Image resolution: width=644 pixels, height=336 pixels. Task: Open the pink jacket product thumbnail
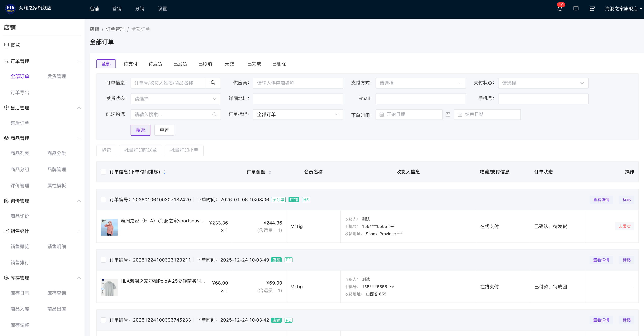(x=109, y=227)
